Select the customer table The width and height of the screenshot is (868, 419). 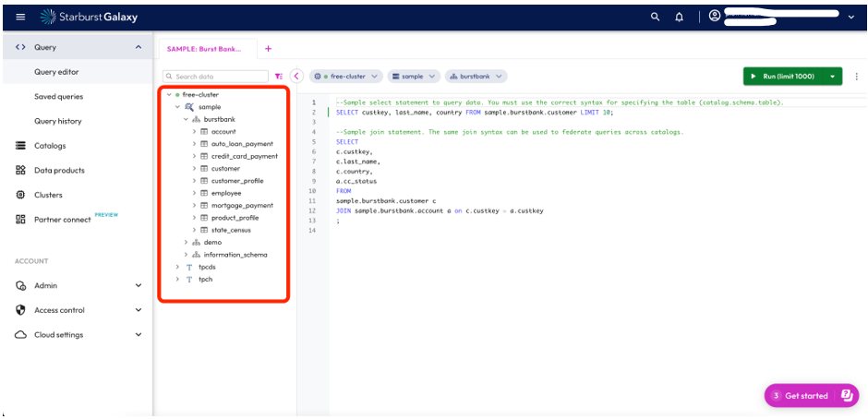tap(225, 168)
